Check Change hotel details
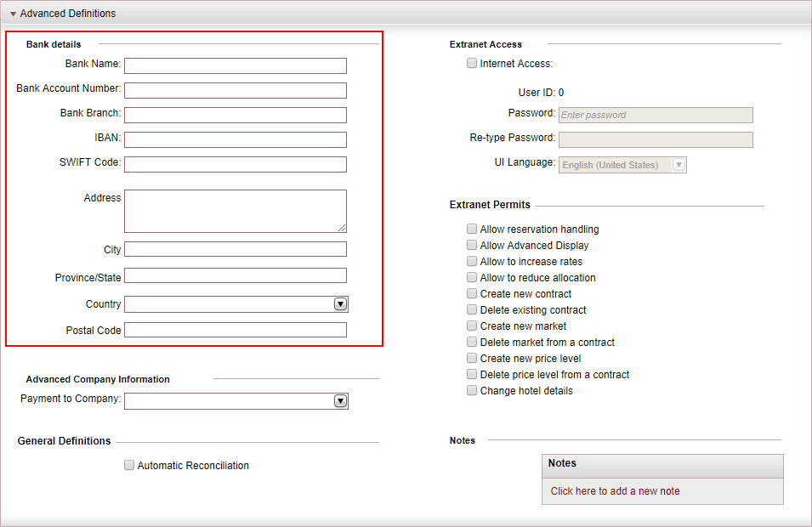The height and width of the screenshot is (527, 812). [472, 390]
